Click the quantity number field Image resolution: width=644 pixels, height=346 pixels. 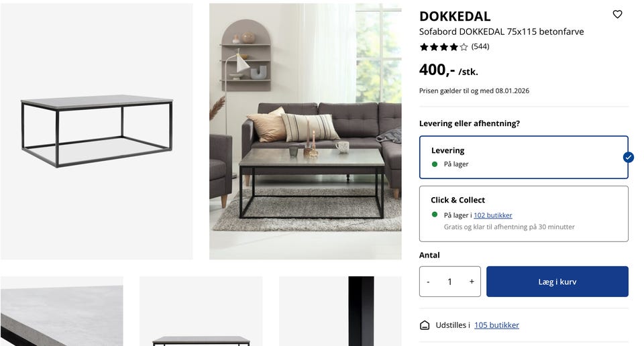click(x=449, y=282)
